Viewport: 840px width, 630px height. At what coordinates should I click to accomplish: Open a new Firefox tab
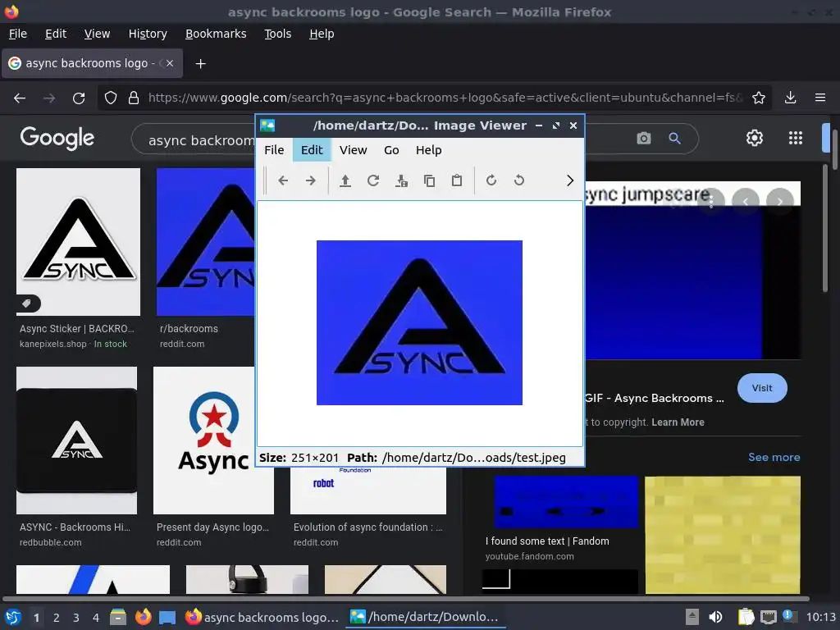tap(200, 64)
